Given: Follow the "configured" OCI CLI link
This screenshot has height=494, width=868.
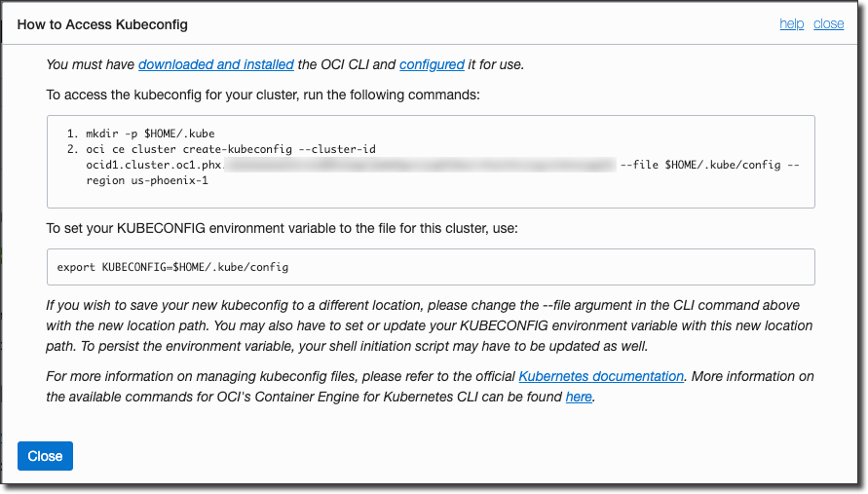Looking at the screenshot, I should pos(432,64).
